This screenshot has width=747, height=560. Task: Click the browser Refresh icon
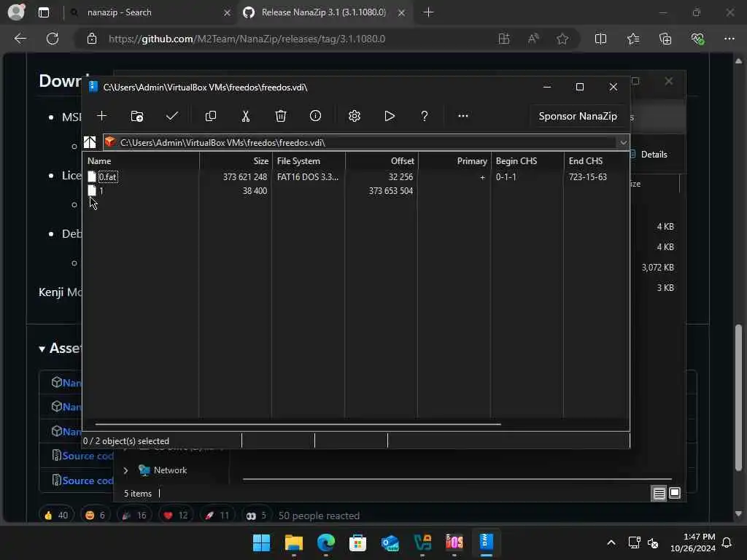click(x=53, y=39)
